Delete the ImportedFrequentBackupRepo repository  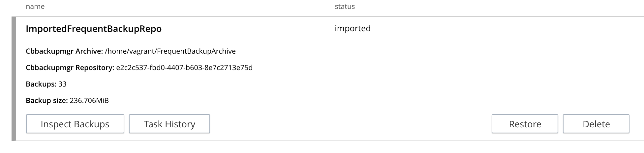click(596, 124)
